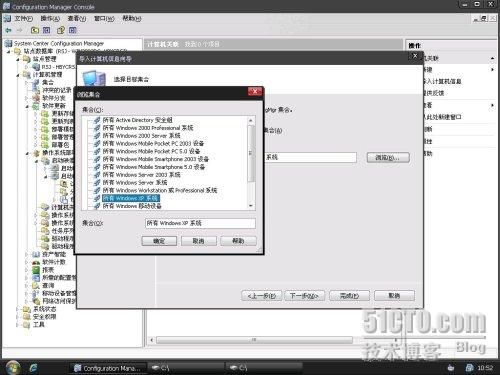Close the browse collection dialog with red X
500x375 pixels.
click(x=255, y=91)
